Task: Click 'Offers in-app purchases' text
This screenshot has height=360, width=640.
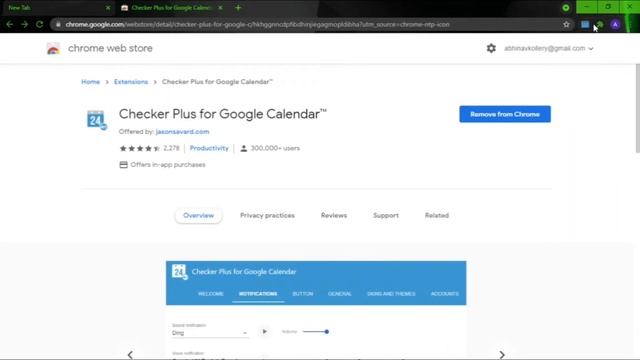Action: click(168, 165)
